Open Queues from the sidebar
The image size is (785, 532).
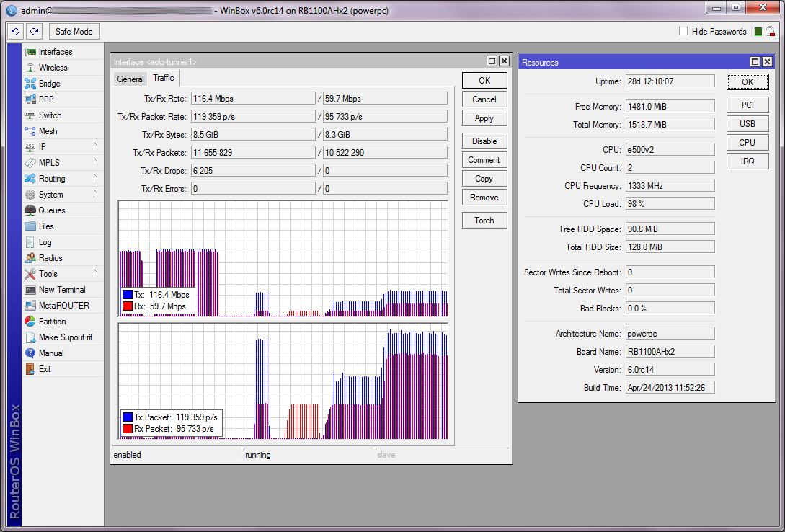pyautogui.click(x=51, y=210)
